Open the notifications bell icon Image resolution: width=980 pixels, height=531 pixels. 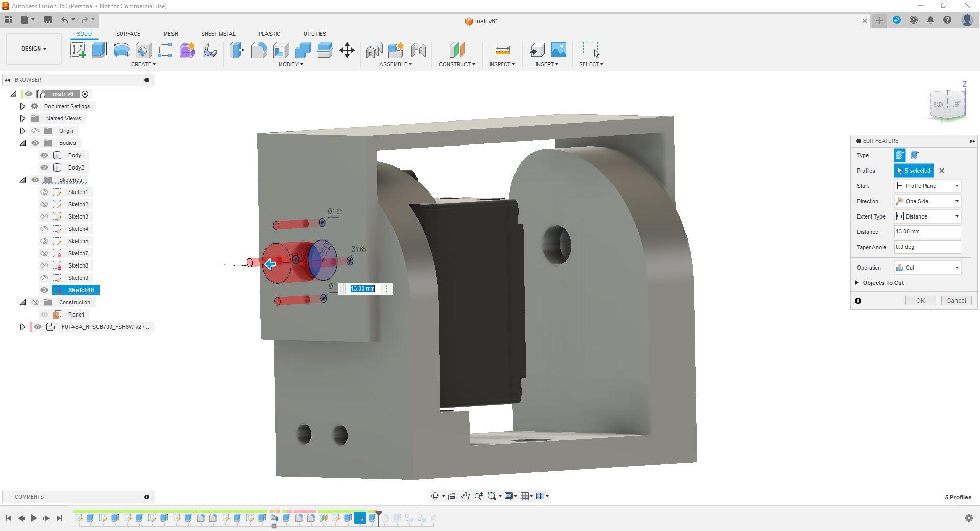click(930, 20)
